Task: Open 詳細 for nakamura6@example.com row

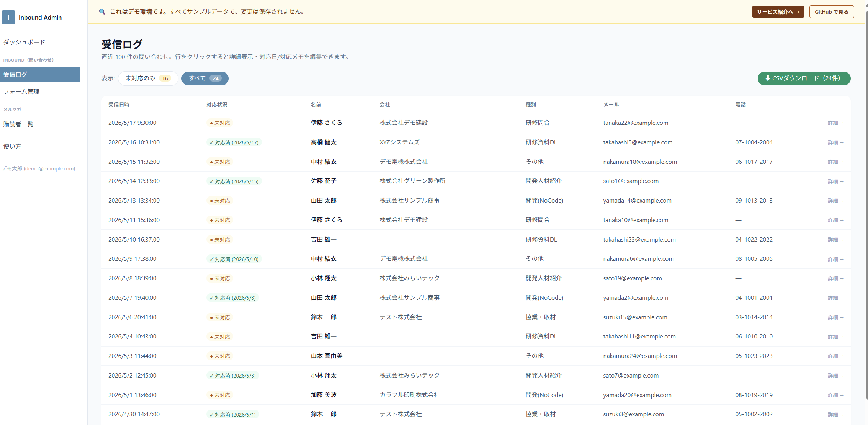Action: click(835, 259)
